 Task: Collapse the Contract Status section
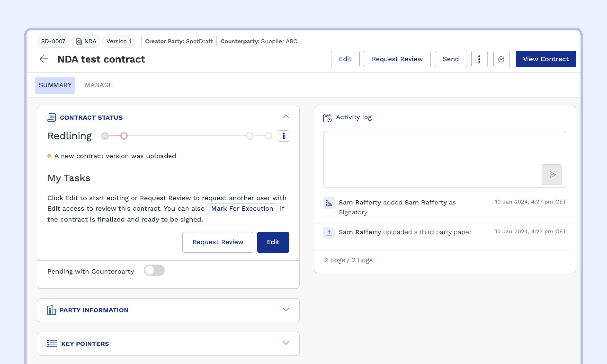pyautogui.click(x=286, y=117)
